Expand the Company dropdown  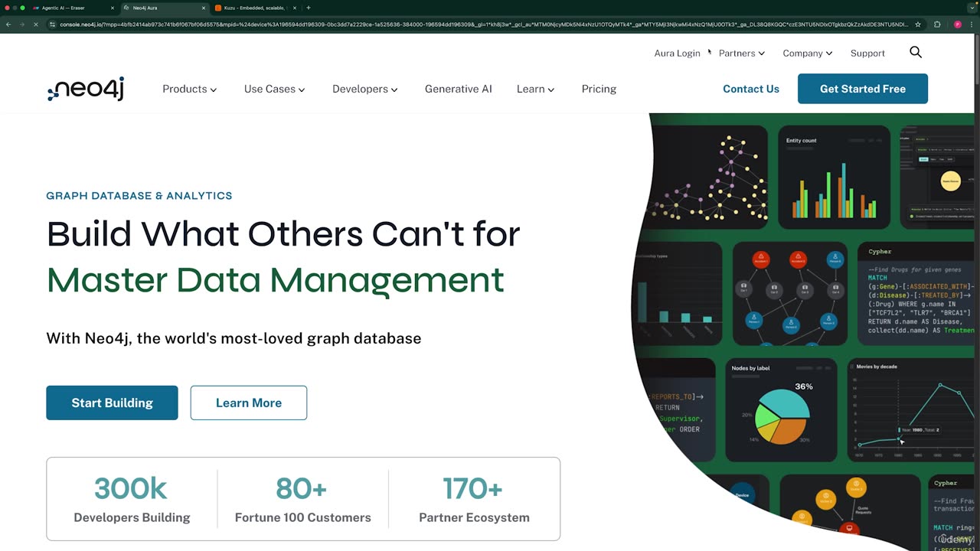tap(807, 53)
